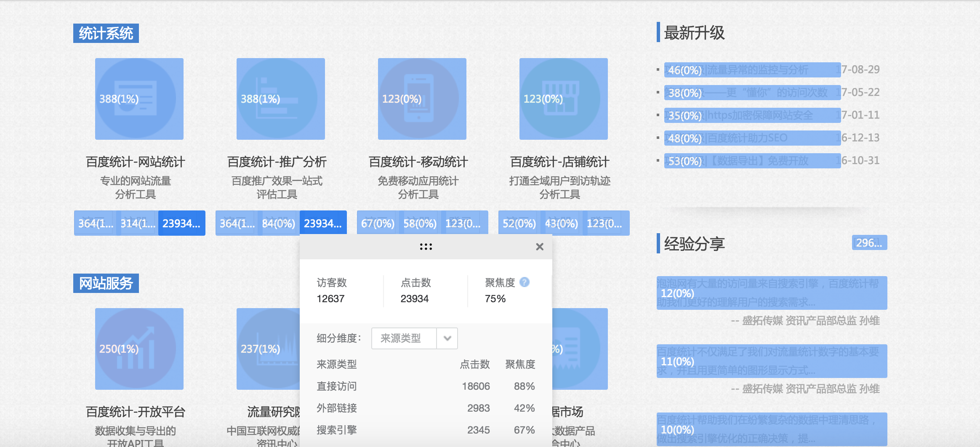Screen dimensions: 980x447
Task: Click the 23934 button under 网站统计
Action: pyautogui.click(x=181, y=223)
